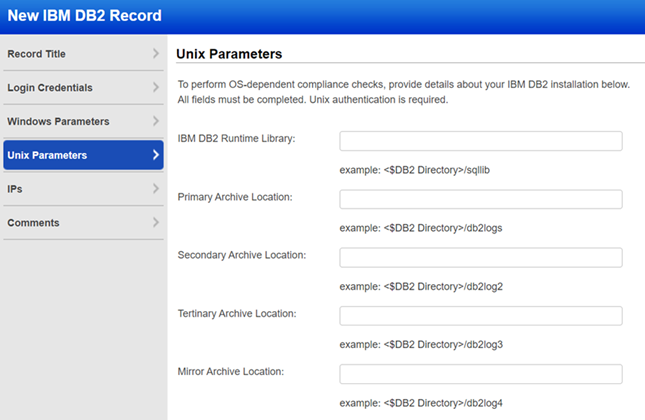Click the Unix Parameters section heading

click(229, 54)
